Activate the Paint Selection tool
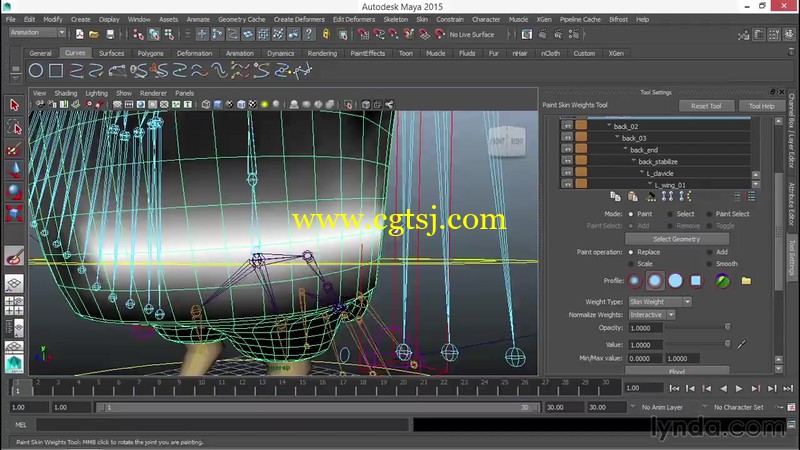The height and width of the screenshot is (450, 800). click(x=14, y=149)
